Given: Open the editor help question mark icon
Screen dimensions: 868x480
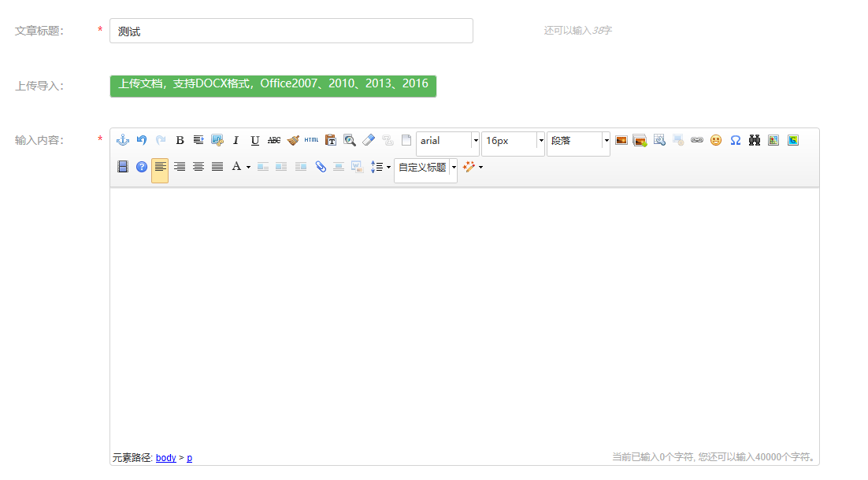Looking at the screenshot, I should 142,167.
